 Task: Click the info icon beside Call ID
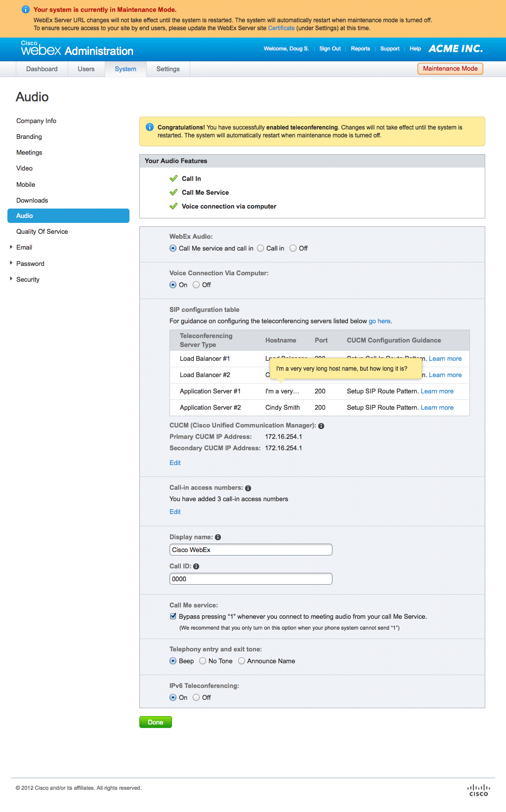pos(196,566)
